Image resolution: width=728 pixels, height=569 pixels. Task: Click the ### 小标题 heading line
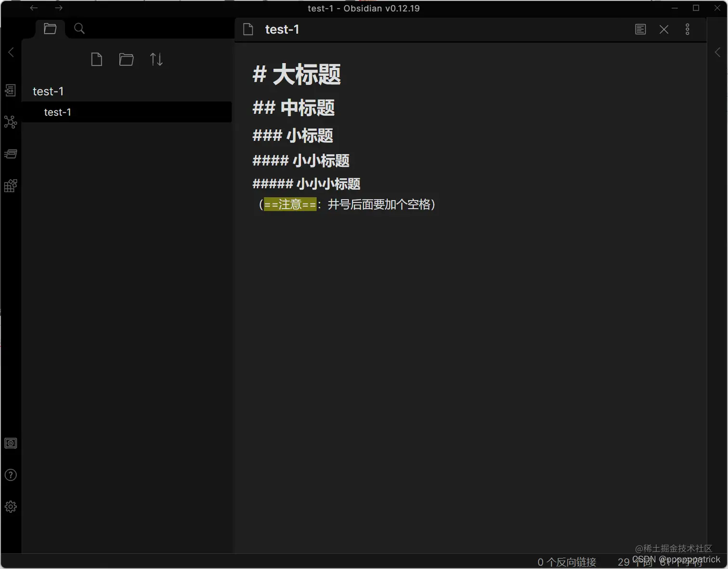(293, 135)
